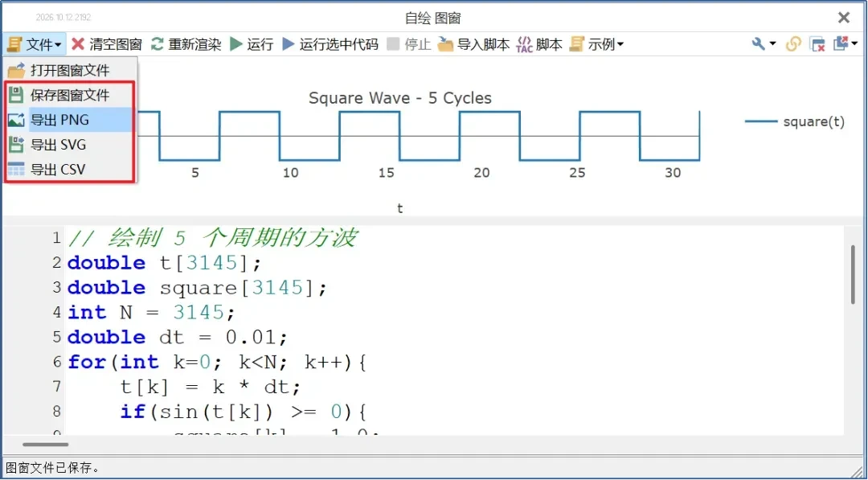This screenshot has height=480, width=868.
Task: Click the 重新渲染 refresh icon
Action: pyautogui.click(x=158, y=44)
